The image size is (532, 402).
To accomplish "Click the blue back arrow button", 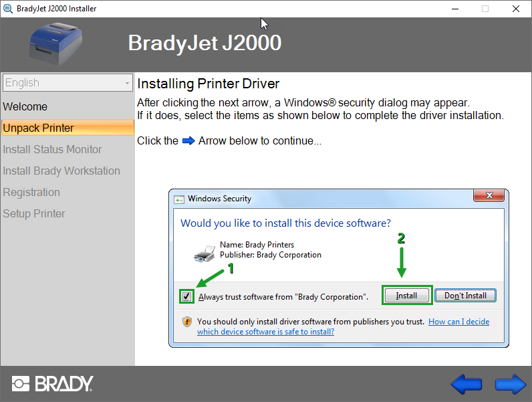I will [x=467, y=384].
